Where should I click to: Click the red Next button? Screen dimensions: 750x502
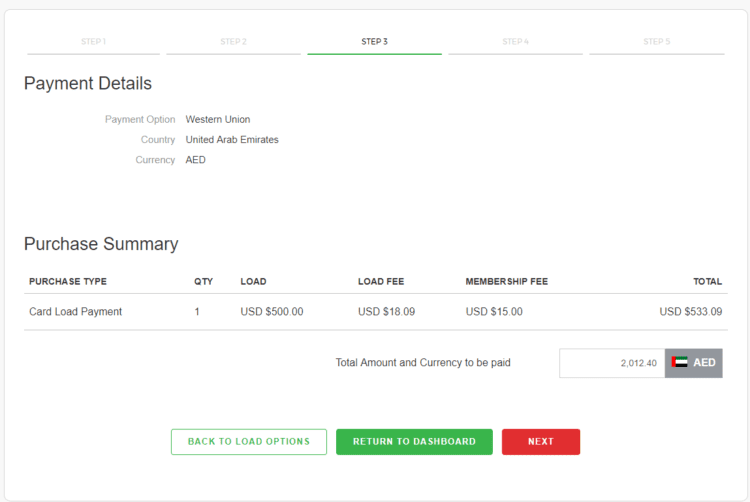(541, 442)
